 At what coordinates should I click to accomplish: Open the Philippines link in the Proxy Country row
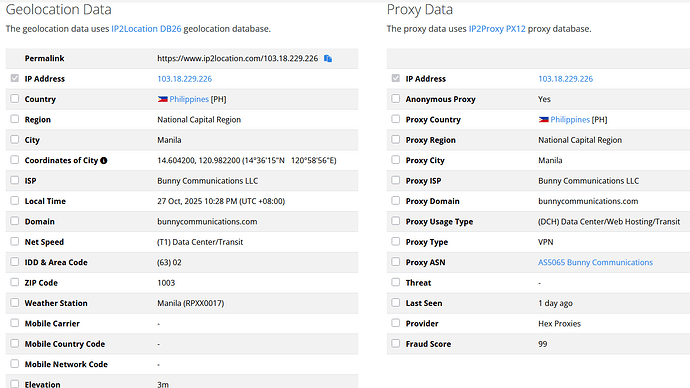(x=570, y=120)
